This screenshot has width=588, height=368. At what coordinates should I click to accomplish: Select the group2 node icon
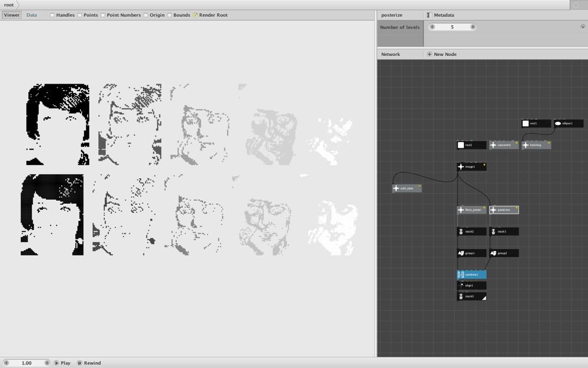click(x=493, y=253)
